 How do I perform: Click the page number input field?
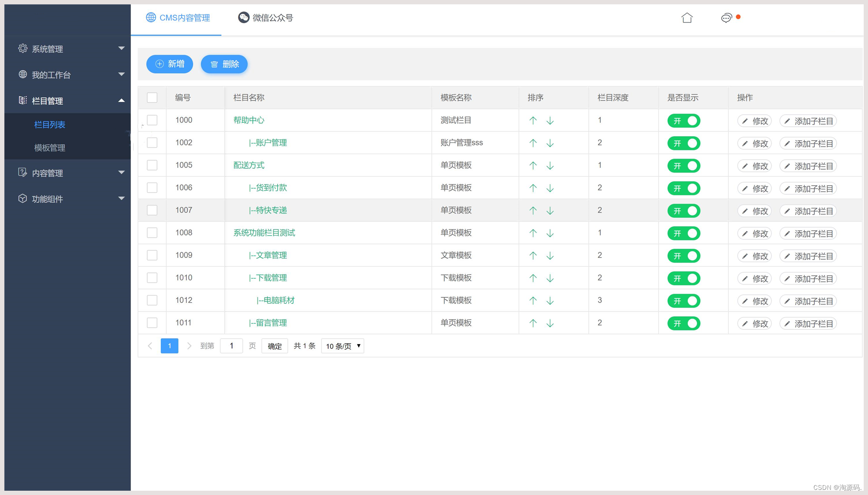[231, 346]
